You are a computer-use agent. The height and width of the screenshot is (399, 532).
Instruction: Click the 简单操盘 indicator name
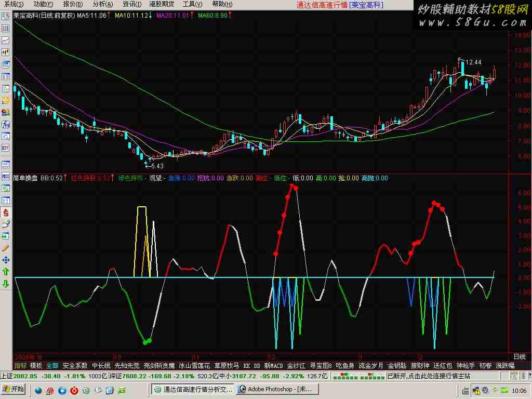pyautogui.click(x=25, y=178)
